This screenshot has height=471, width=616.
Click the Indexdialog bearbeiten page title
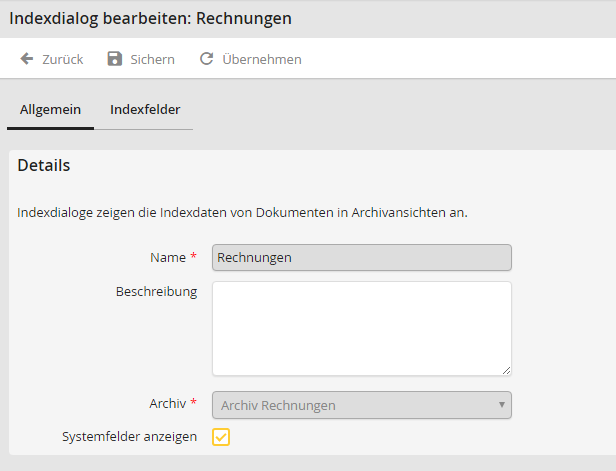pos(151,18)
